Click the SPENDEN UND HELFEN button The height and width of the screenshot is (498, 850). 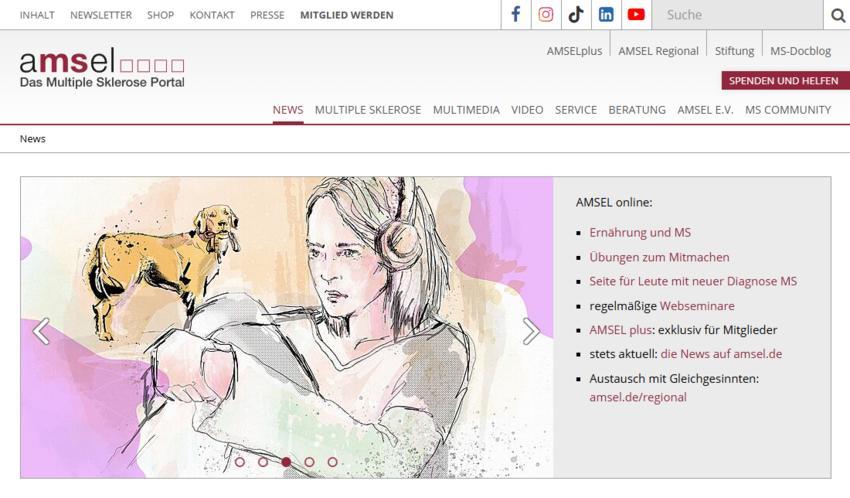[785, 81]
